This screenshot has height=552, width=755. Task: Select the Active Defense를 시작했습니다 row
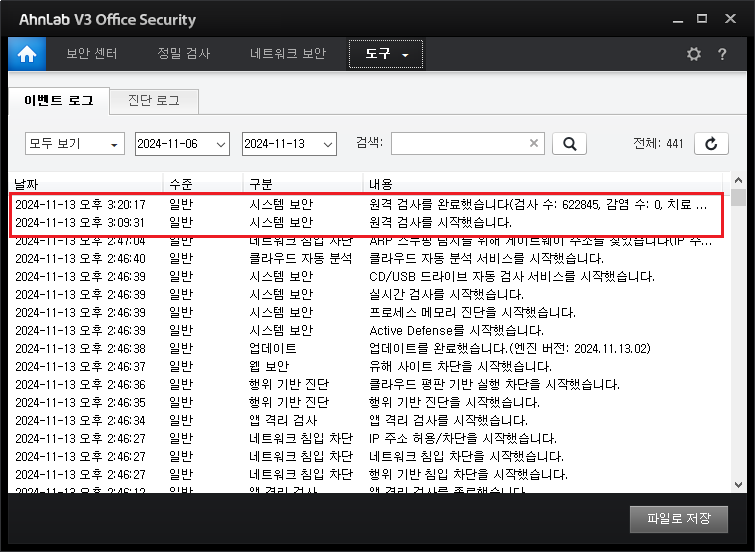pyautogui.click(x=366, y=330)
